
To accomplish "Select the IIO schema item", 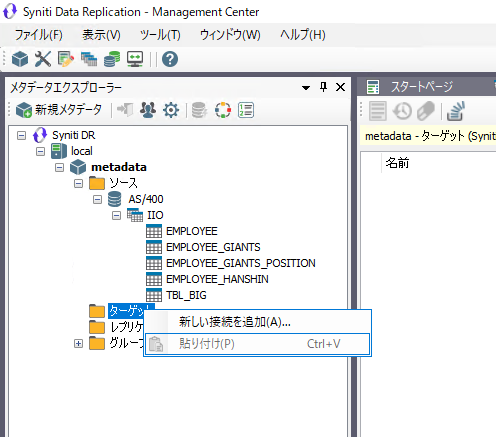I will pyautogui.click(x=155, y=215).
